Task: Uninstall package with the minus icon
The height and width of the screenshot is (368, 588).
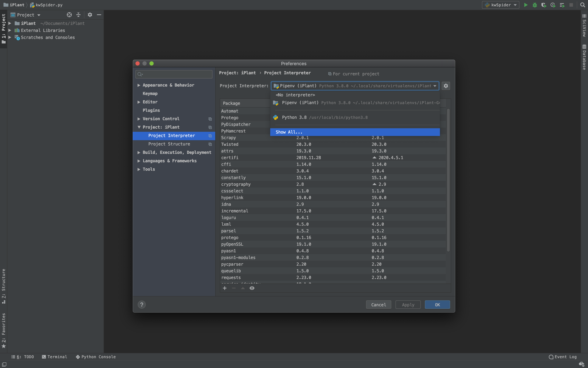Action: 234,288
